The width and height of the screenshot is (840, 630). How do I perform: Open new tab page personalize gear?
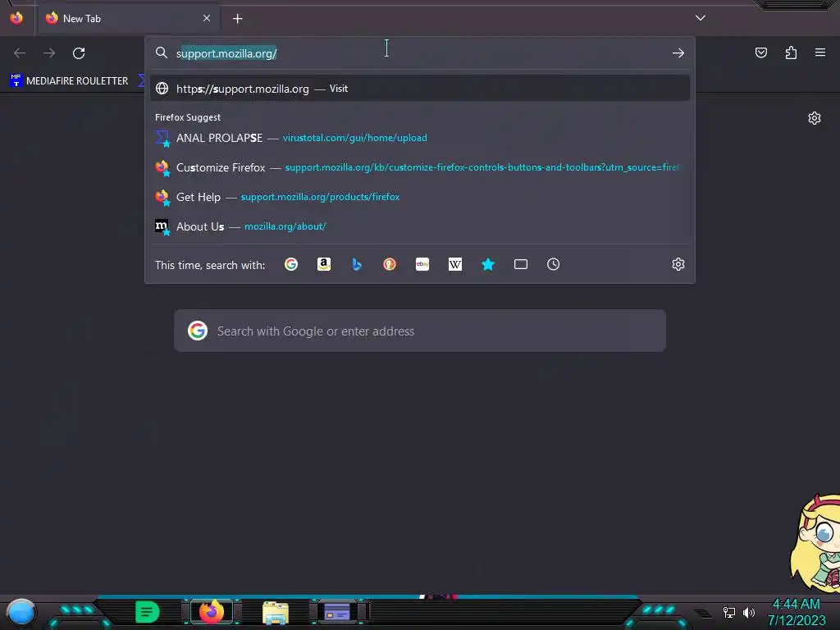coord(815,118)
